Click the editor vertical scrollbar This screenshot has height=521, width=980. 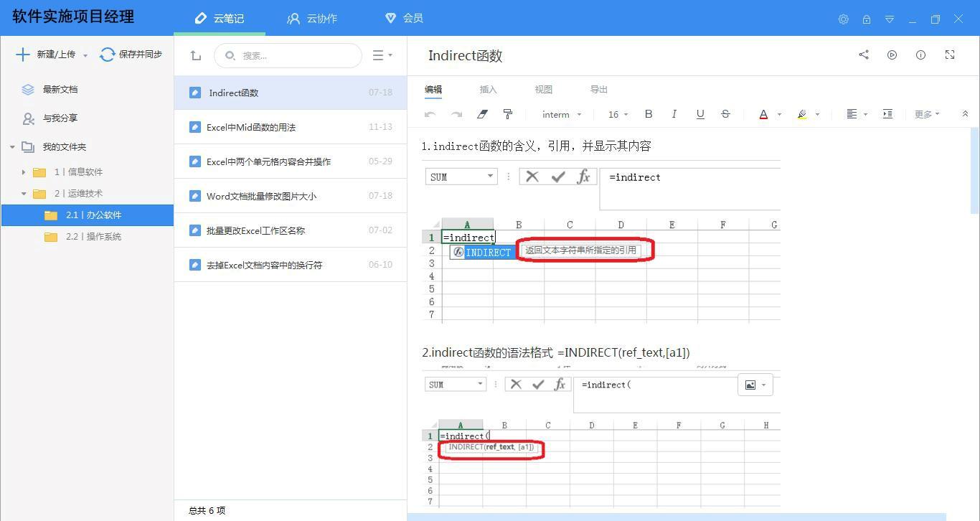coord(974,170)
